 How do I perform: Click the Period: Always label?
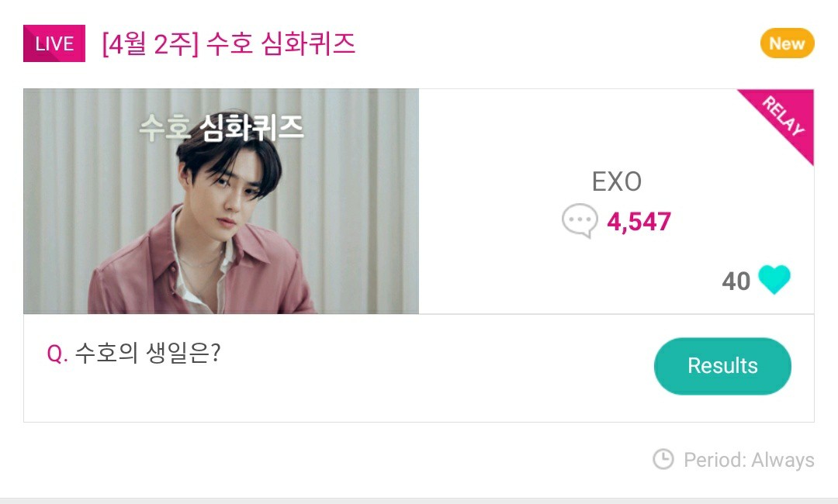coord(749,460)
